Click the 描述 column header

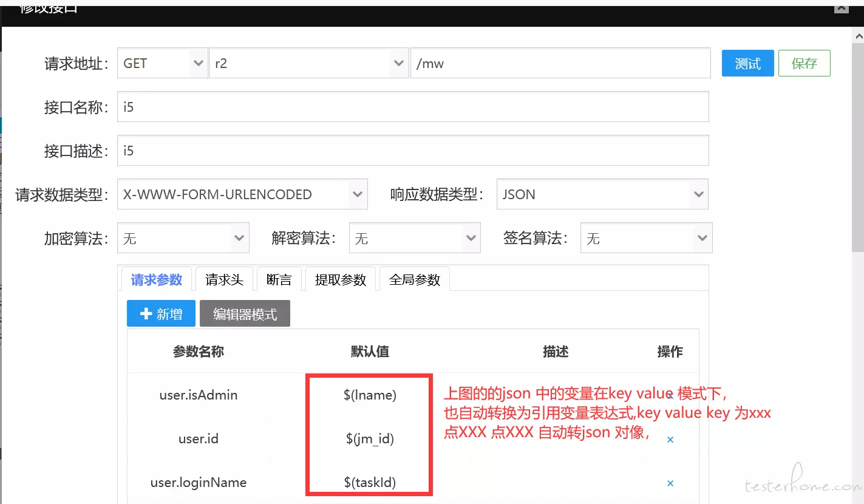556,351
